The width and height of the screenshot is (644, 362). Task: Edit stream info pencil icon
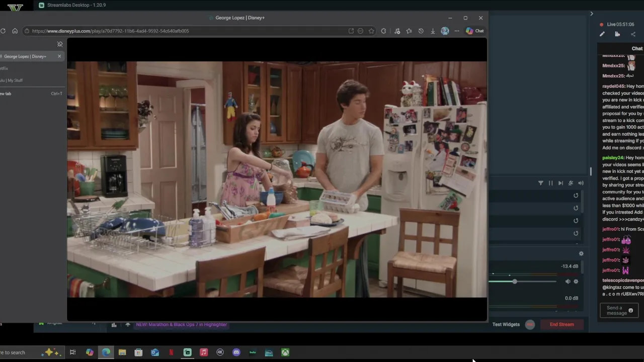(x=602, y=34)
